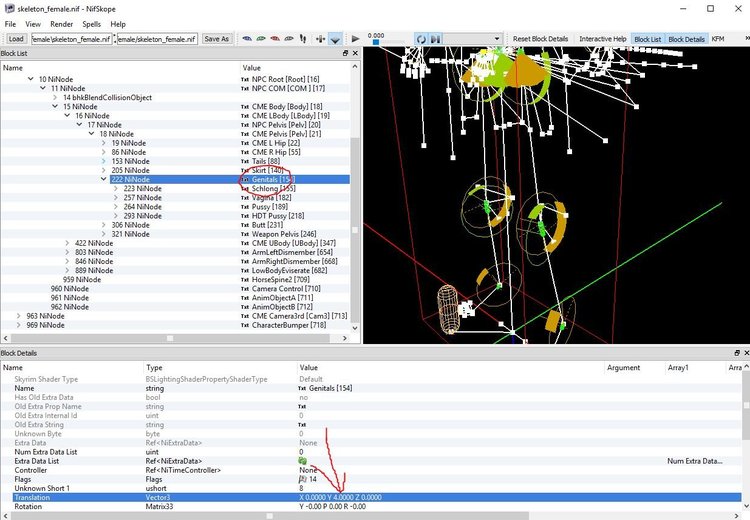
Task: Open the Render menu
Action: 62,24
